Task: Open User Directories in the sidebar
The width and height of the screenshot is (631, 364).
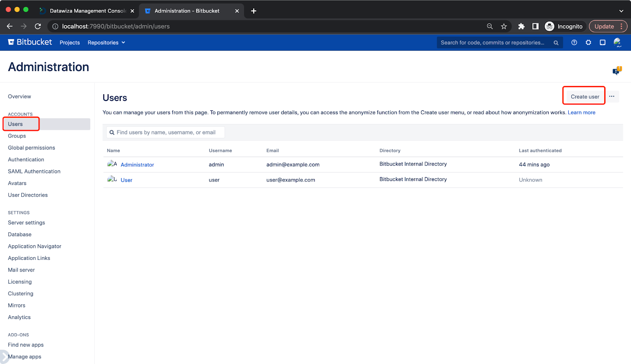Action: (x=28, y=195)
